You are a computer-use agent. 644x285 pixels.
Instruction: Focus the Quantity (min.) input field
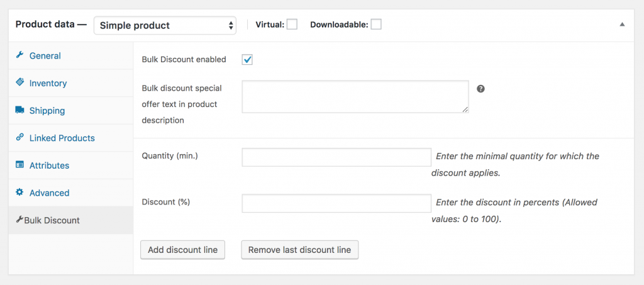(336, 157)
